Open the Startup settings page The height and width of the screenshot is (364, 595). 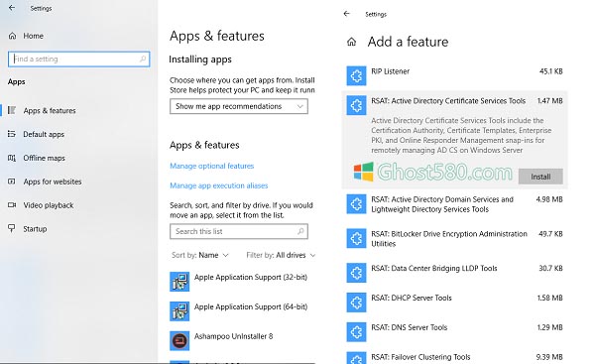click(35, 228)
